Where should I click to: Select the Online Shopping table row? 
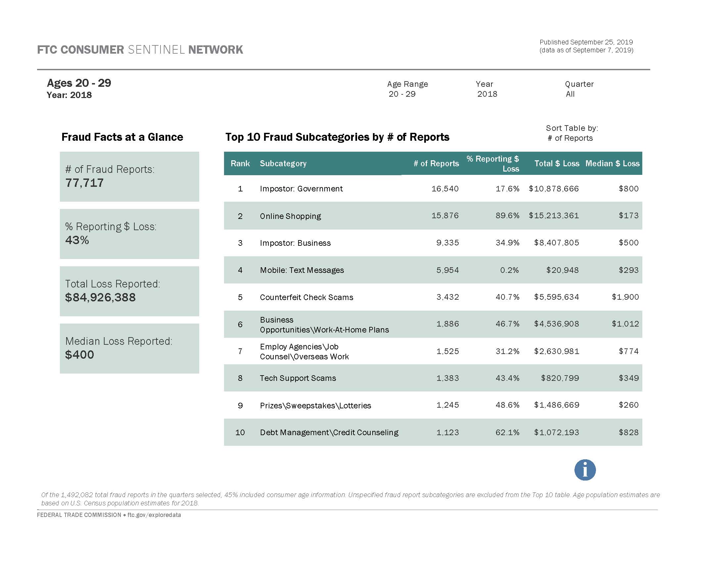(x=433, y=216)
